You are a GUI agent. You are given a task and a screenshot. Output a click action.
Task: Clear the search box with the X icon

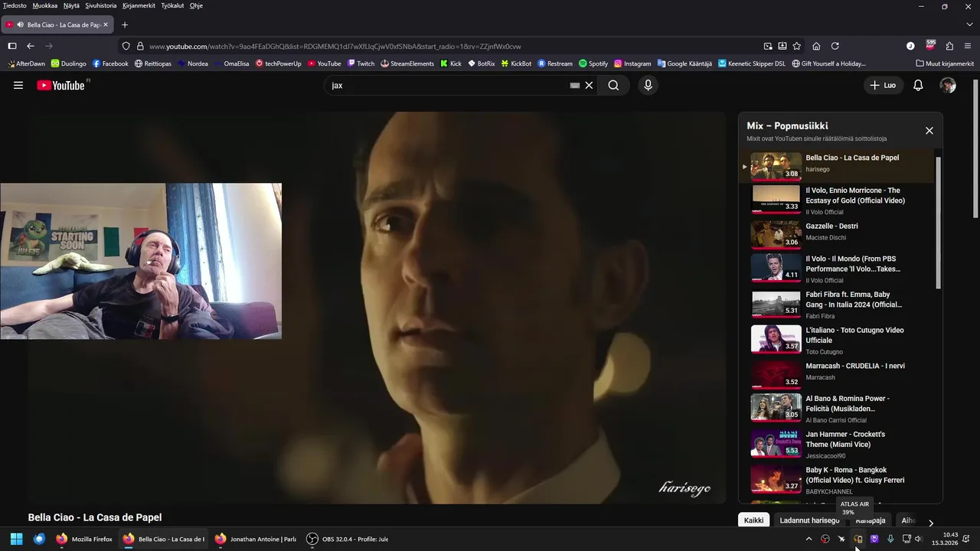coord(589,86)
